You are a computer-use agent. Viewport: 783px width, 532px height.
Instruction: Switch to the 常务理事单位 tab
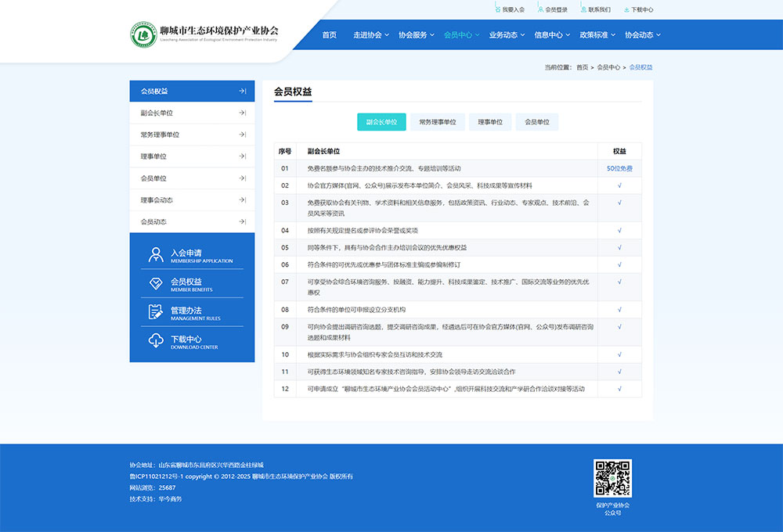(x=437, y=122)
